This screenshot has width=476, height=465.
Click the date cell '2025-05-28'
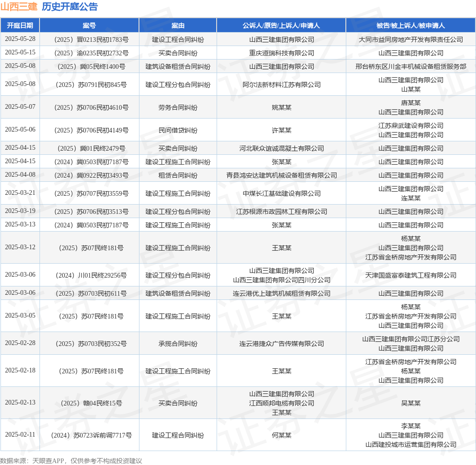[20, 39]
